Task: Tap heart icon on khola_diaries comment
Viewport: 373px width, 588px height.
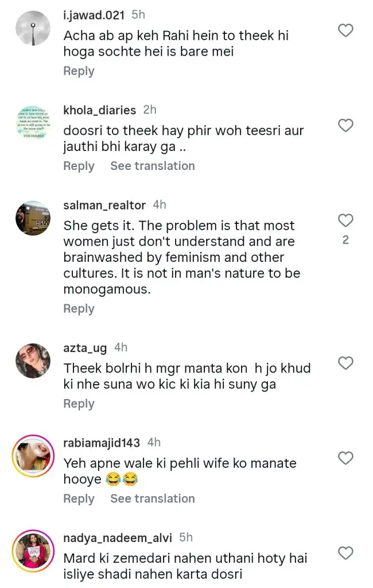Action: point(345,126)
